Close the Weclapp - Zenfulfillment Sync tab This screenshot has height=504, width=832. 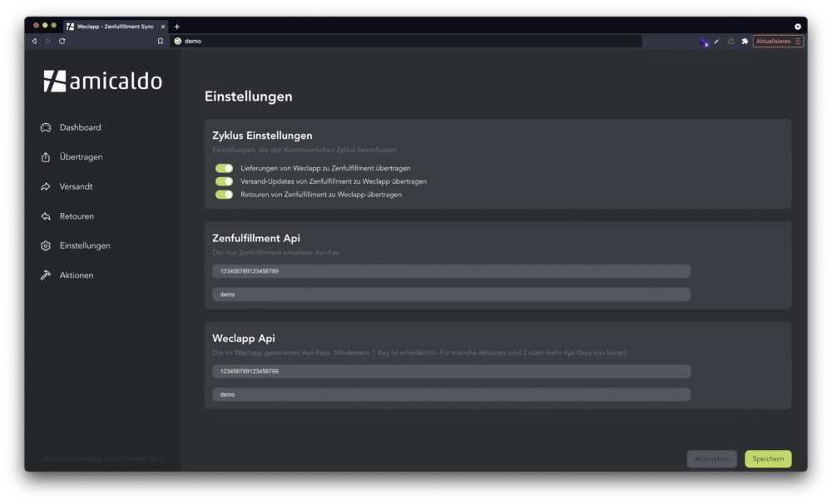click(163, 27)
